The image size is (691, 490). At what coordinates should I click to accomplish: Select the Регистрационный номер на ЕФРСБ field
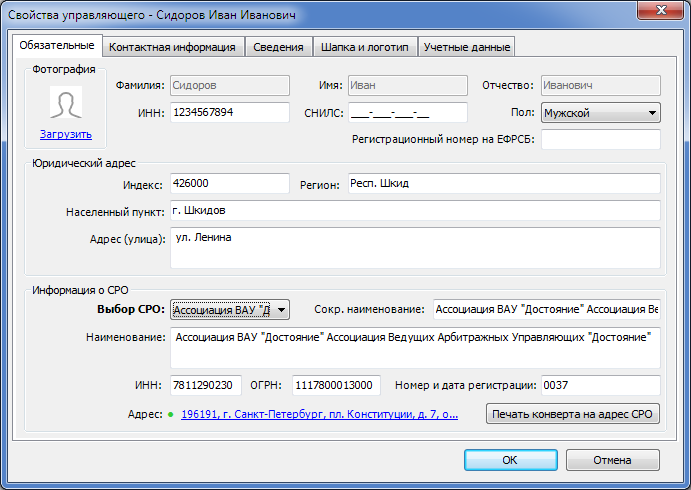click(x=600, y=139)
